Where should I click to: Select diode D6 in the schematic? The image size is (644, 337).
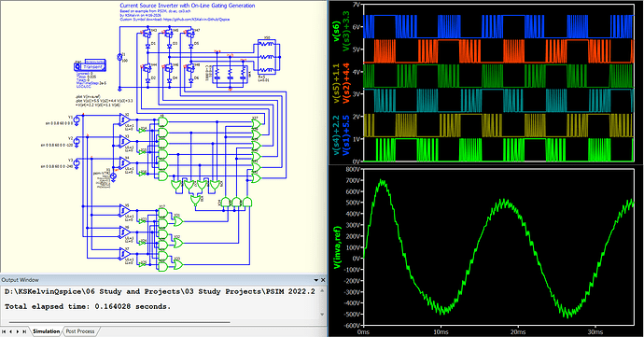pos(190,80)
